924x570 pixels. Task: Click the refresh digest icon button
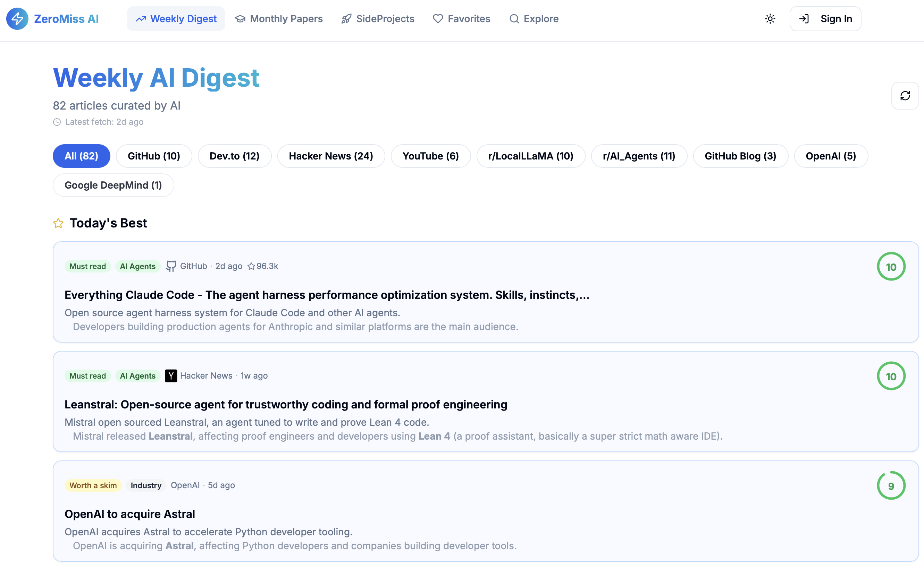coord(905,96)
